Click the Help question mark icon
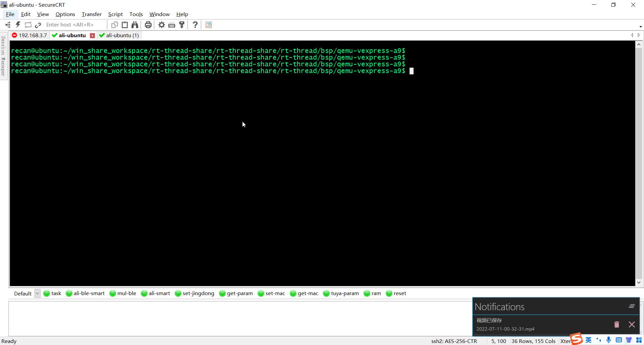644x345 pixels. pyautogui.click(x=195, y=25)
